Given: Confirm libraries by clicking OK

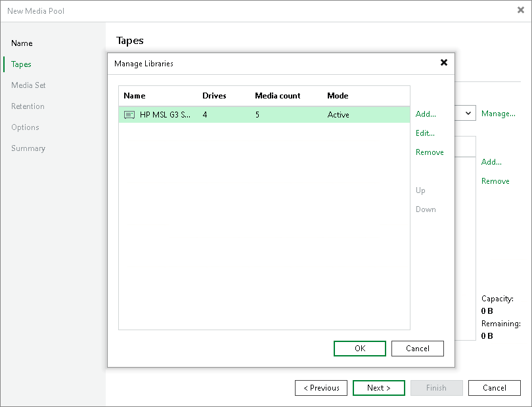Looking at the screenshot, I should click(x=359, y=348).
